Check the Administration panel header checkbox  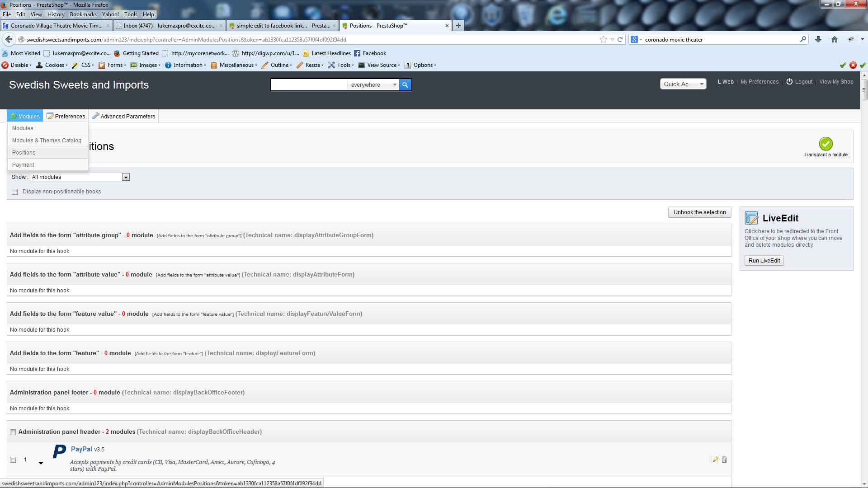point(13,432)
